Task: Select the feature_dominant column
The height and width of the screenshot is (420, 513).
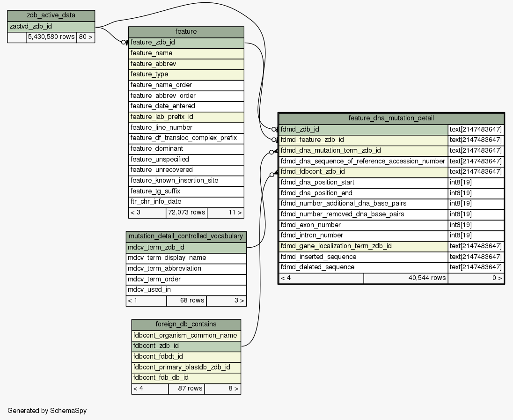Action: pyautogui.click(x=186, y=149)
